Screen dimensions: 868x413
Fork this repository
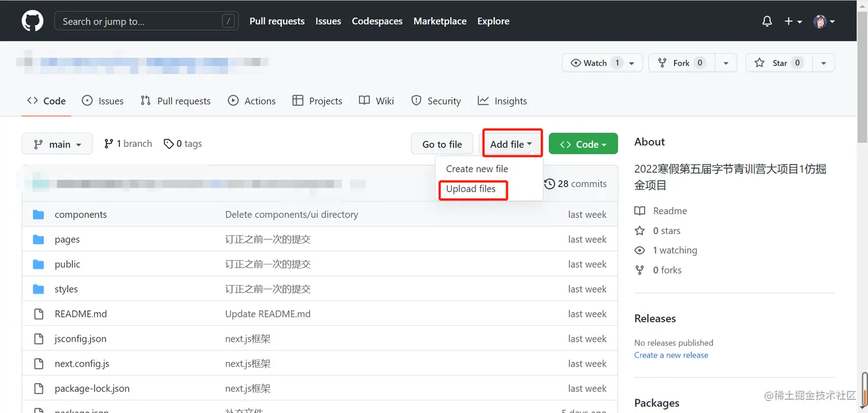click(681, 63)
